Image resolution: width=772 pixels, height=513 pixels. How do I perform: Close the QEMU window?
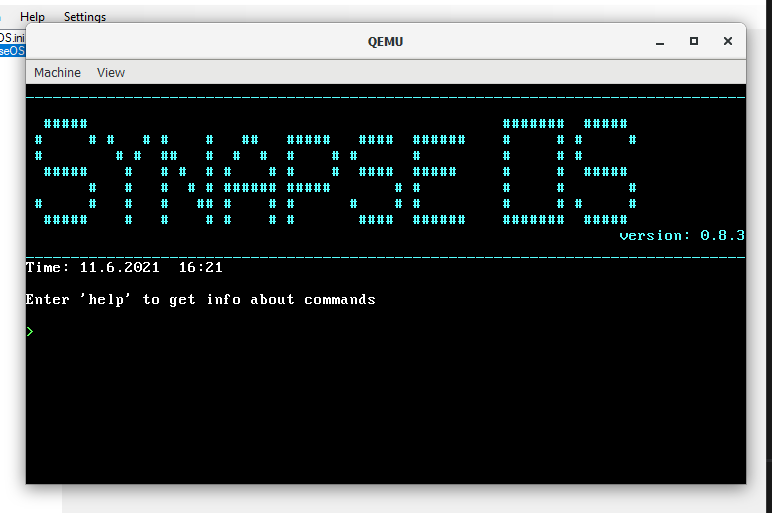[x=728, y=41]
